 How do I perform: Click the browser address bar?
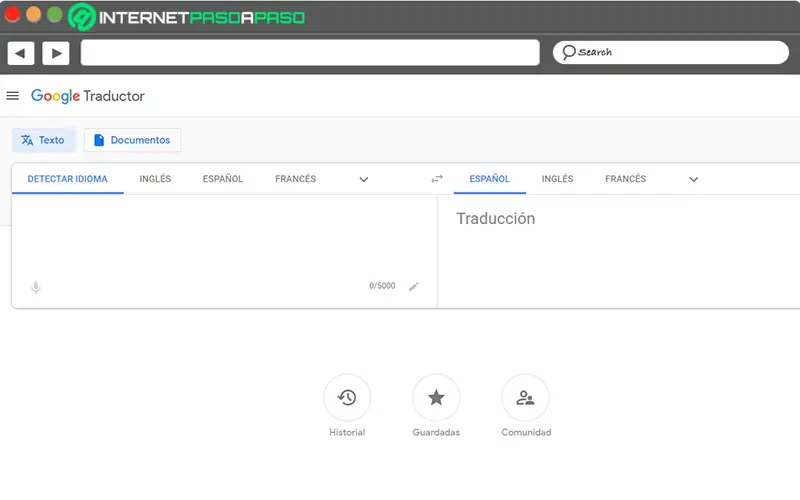[x=310, y=53]
